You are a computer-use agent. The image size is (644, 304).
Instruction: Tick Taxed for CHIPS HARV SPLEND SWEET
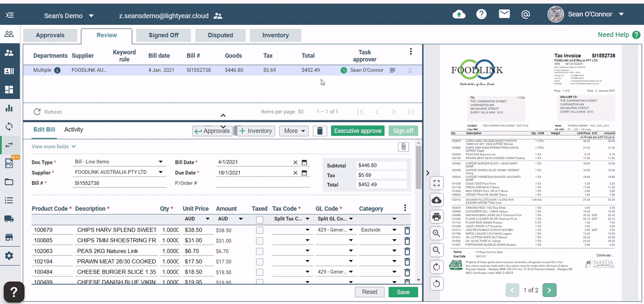pyautogui.click(x=260, y=230)
